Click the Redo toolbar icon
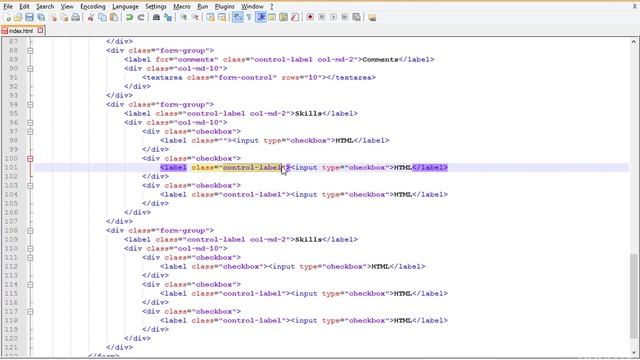The height and width of the screenshot is (360, 640). tap(141, 18)
